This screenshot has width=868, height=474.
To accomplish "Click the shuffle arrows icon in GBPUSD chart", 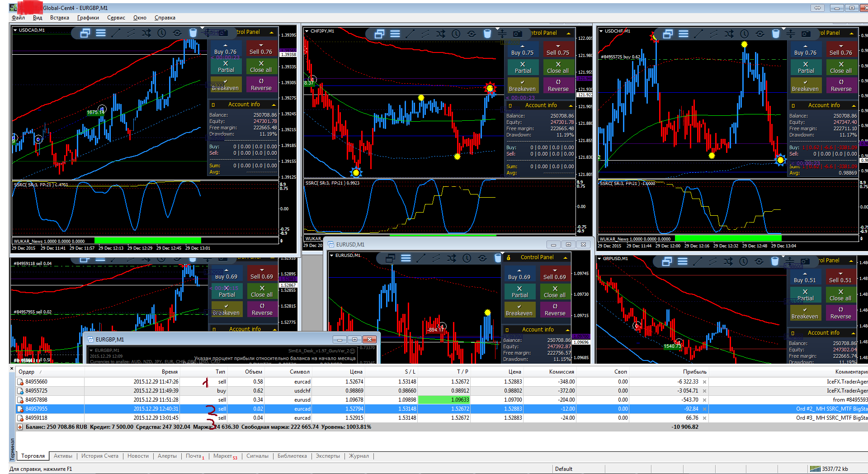I will pyautogui.click(x=728, y=261).
